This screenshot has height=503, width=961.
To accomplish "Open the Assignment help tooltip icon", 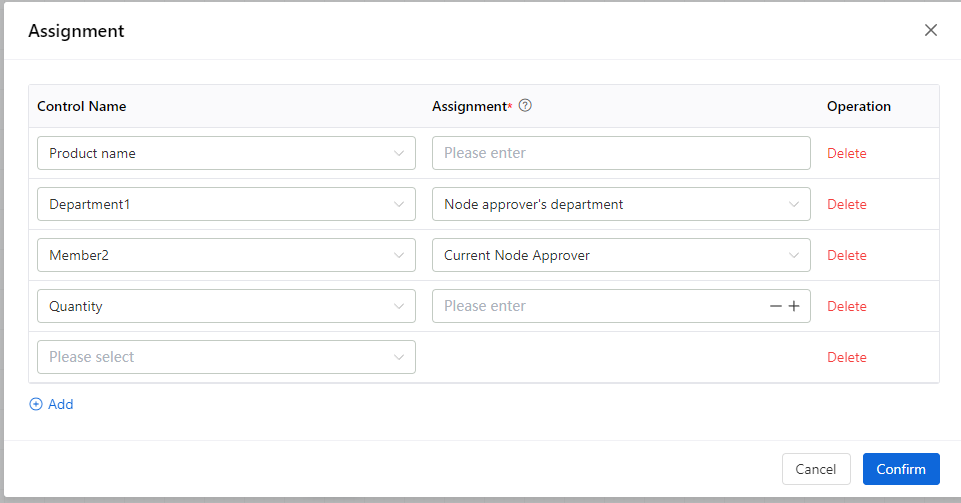I will click(525, 105).
